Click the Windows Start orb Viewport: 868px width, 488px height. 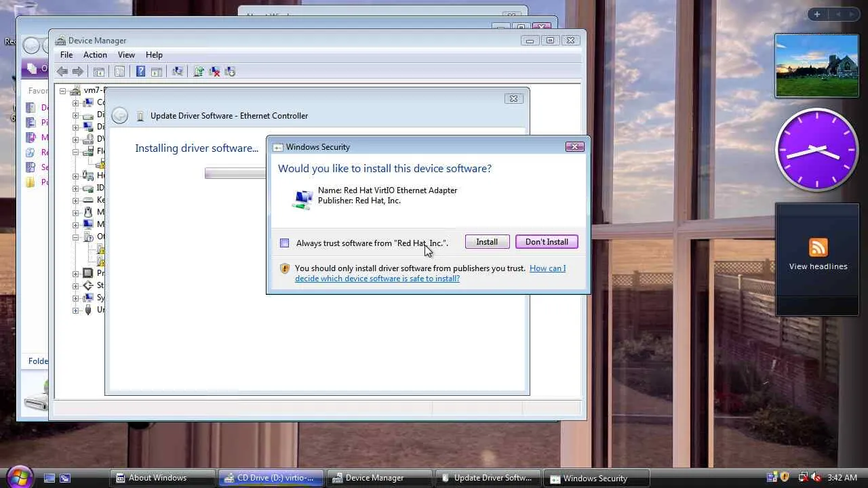click(x=19, y=476)
